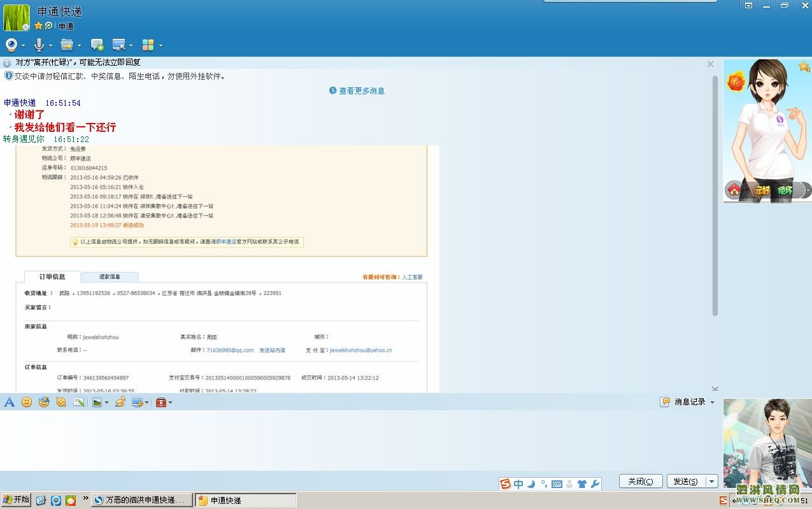Click the create discussion group icon

click(x=97, y=45)
